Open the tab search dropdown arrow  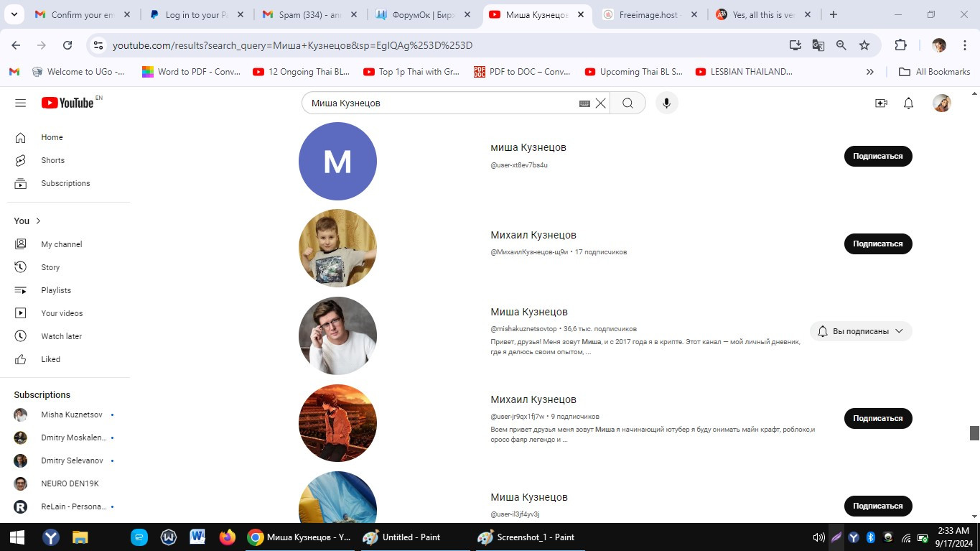pos(16,14)
